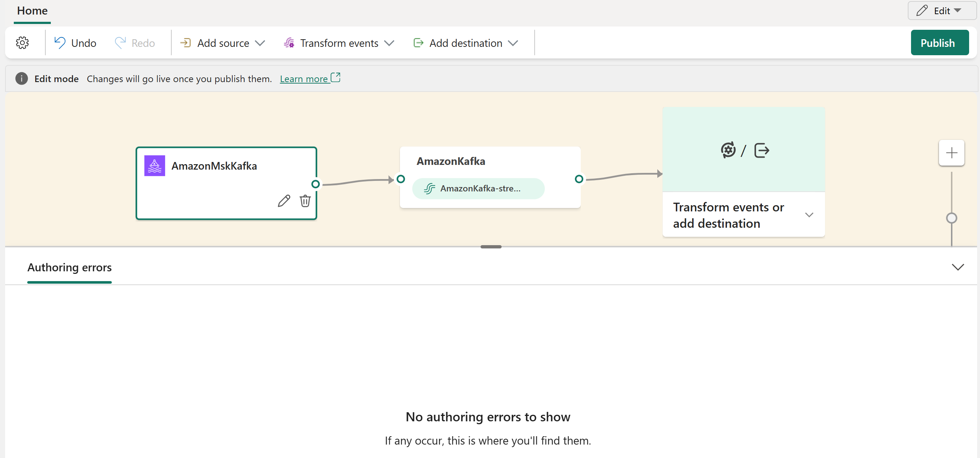Click the Undo toolbar button
The width and height of the screenshot is (980, 458).
[x=75, y=42]
